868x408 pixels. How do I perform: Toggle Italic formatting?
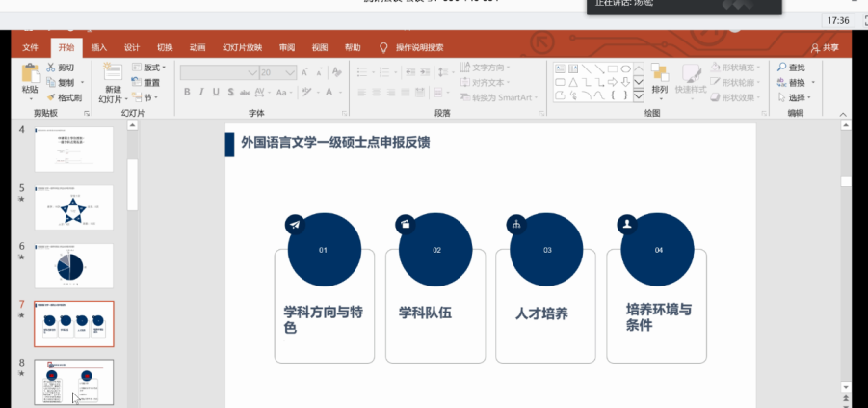pos(201,93)
